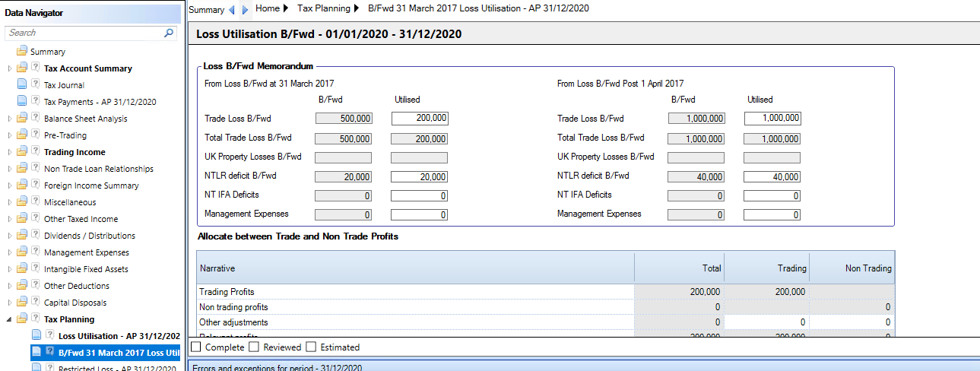Click the Other Deductions folder icon
Viewport: 980px width, 371px height.
pyautogui.click(x=22, y=286)
